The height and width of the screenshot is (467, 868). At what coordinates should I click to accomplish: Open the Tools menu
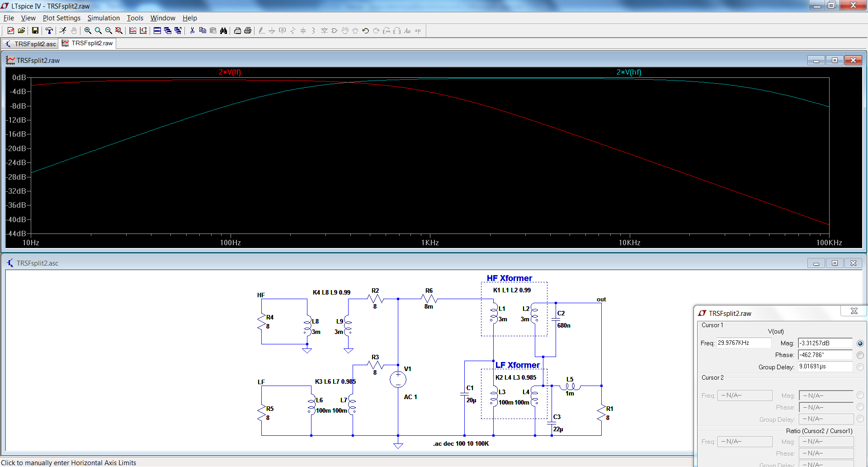point(135,18)
